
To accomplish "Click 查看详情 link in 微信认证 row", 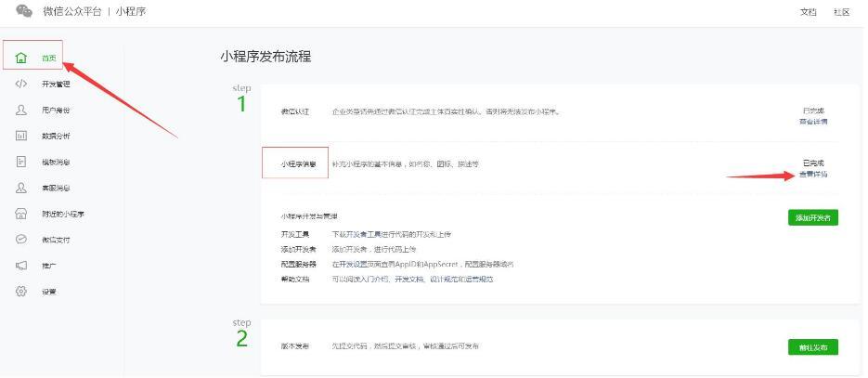I will pyautogui.click(x=813, y=122).
